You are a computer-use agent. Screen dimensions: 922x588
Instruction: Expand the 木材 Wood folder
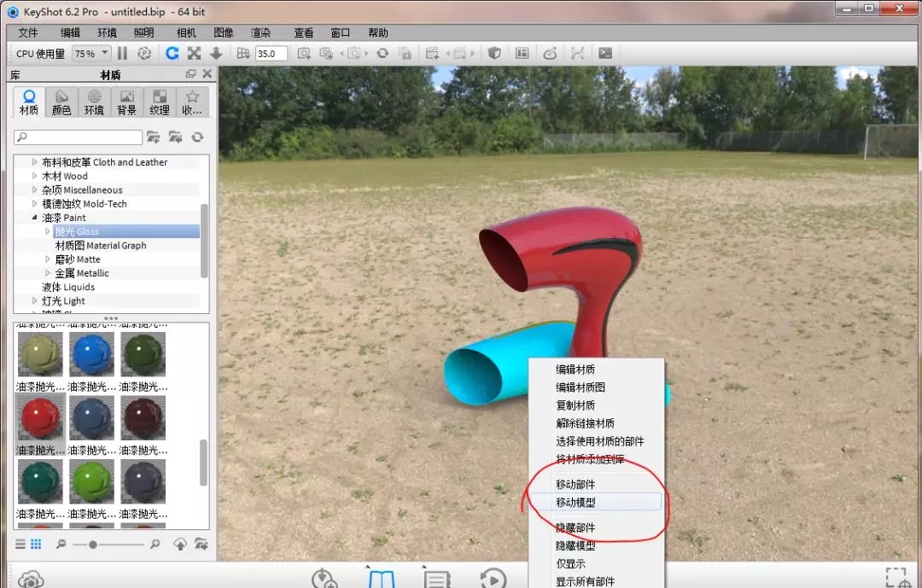(x=35, y=176)
